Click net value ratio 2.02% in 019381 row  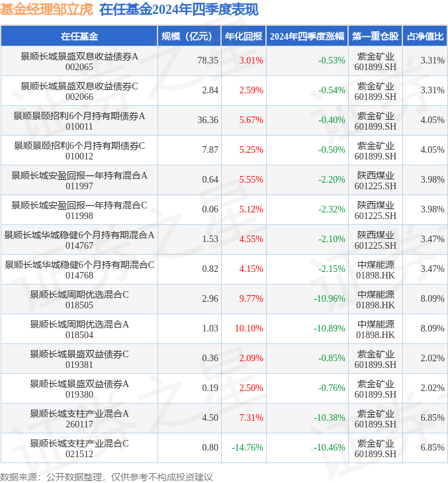point(432,358)
